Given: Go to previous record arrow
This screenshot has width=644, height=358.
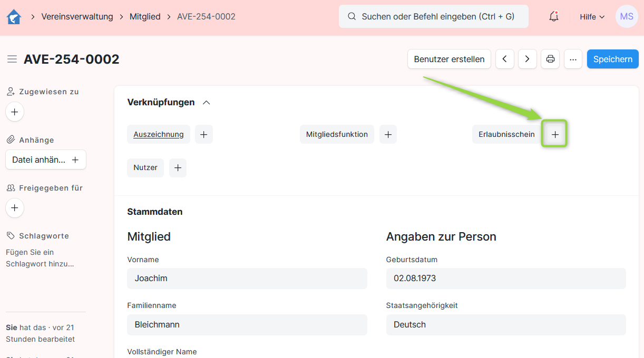Looking at the screenshot, I should pyautogui.click(x=504, y=59).
